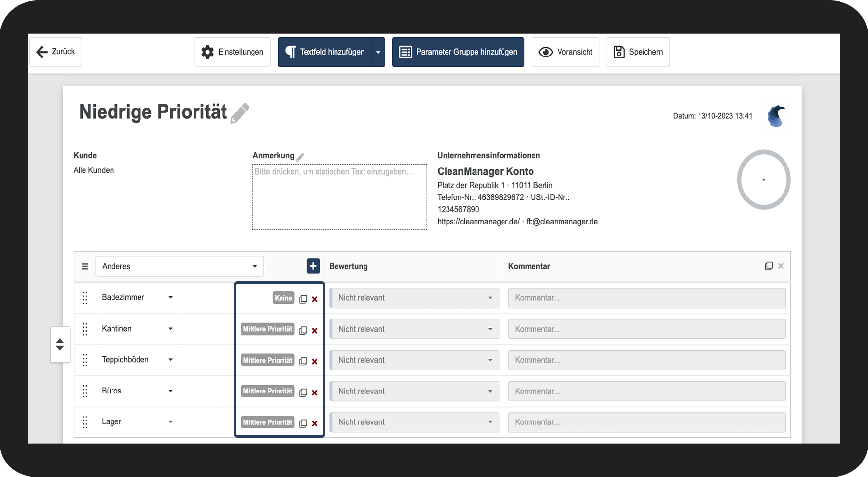Expand the Büros name dropdown arrow

(170, 391)
